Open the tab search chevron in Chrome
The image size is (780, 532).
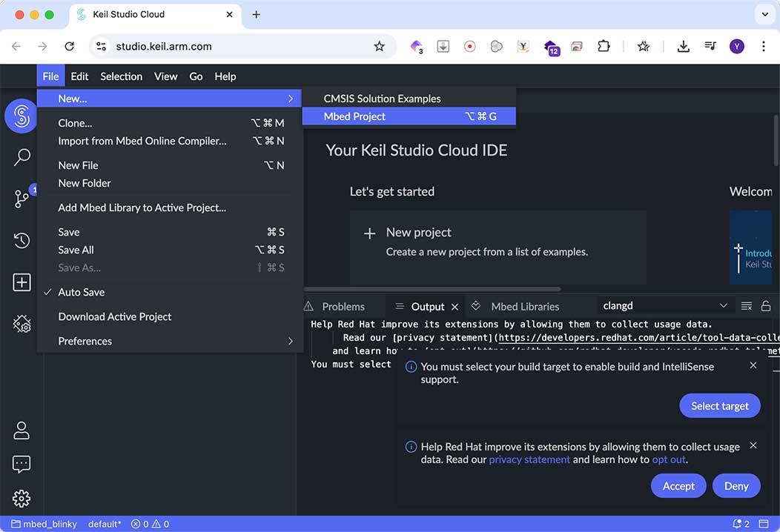(764, 14)
